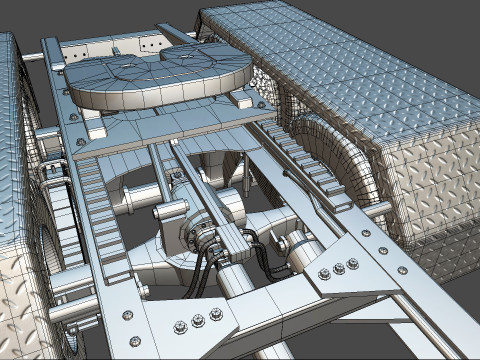
Task: Select the triangular bracket with three bolts
Action: [x=353, y=267]
